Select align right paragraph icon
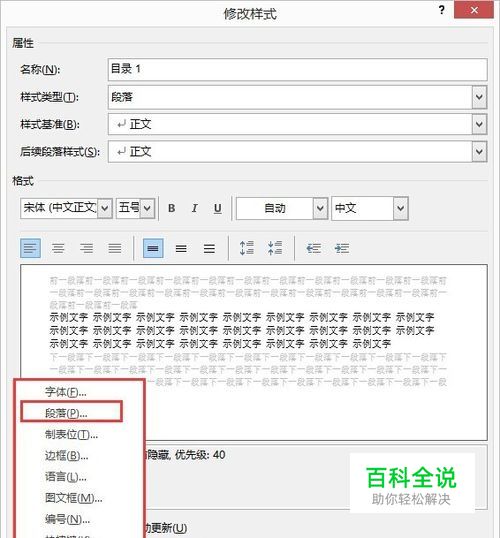This screenshot has height=538, width=500. point(86,248)
